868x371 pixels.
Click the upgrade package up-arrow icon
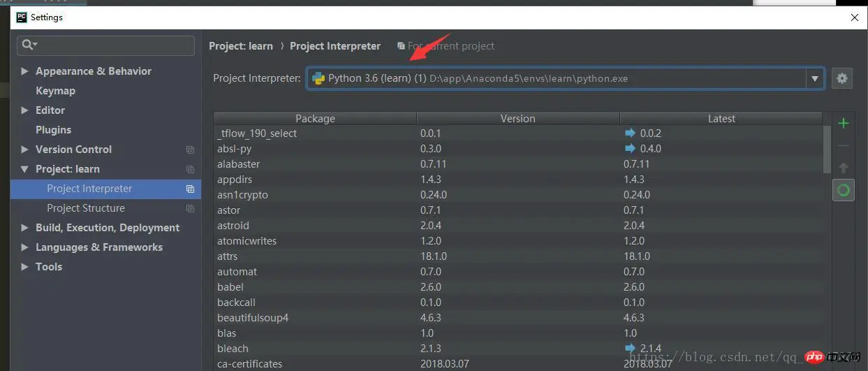click(844, 168)
